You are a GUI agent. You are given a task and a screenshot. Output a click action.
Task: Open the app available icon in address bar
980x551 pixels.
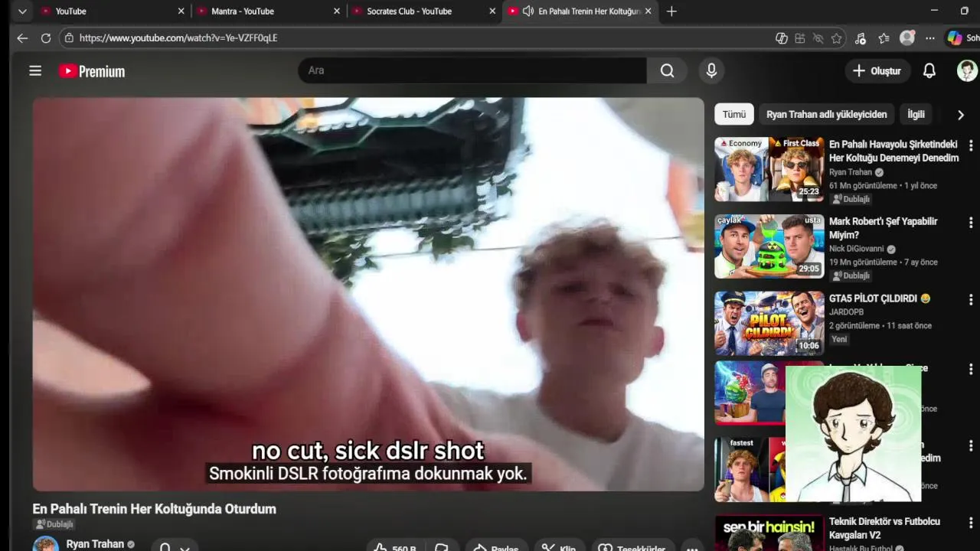tap(800, 38)
